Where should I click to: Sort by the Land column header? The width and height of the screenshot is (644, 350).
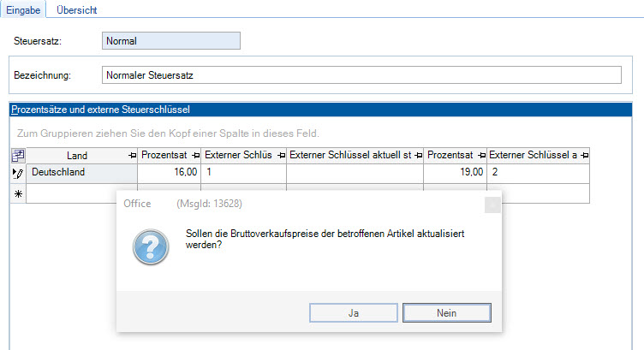pyautogui.click(x=77, y=155)
